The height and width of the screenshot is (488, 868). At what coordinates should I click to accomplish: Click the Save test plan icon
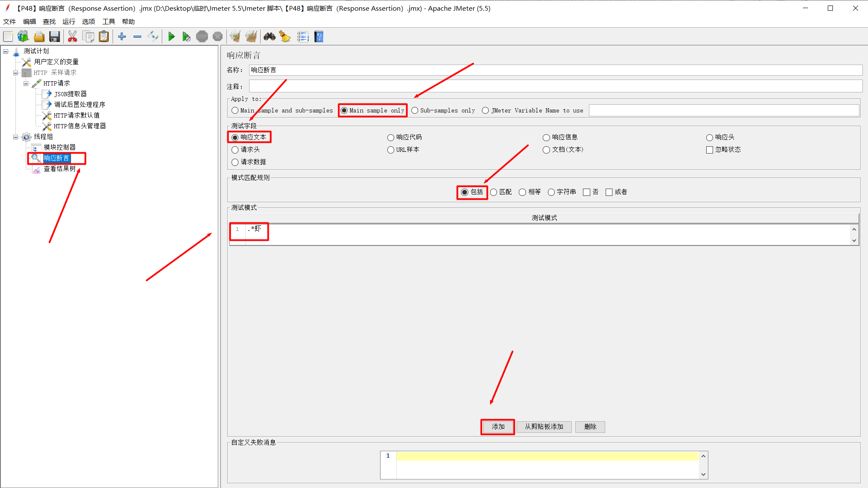(55, 37)
